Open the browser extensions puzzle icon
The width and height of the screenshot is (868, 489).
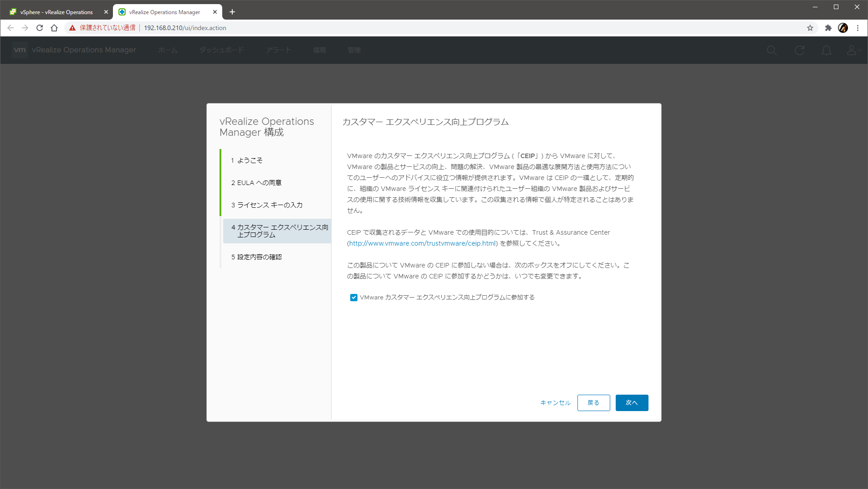coord(828,28)
